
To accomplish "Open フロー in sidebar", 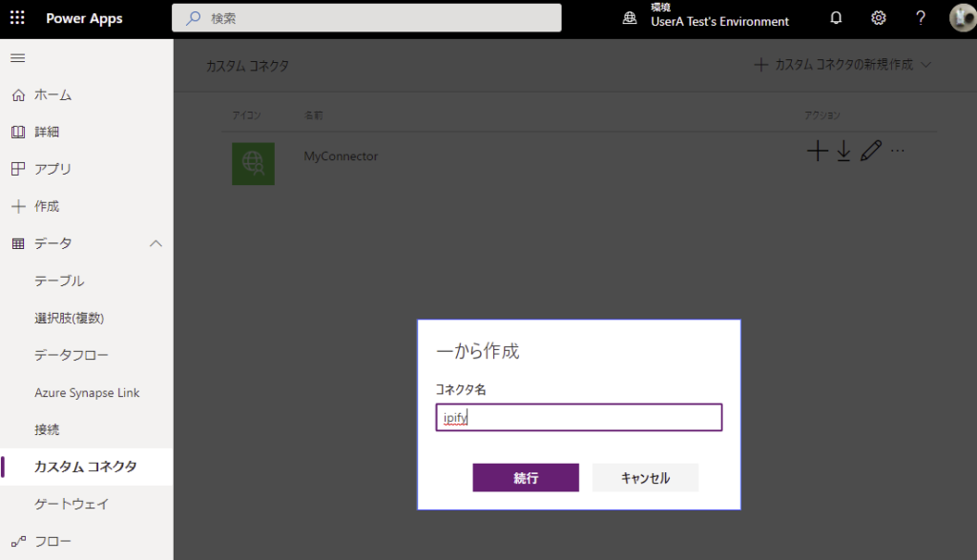I will [x=52, y=541].
